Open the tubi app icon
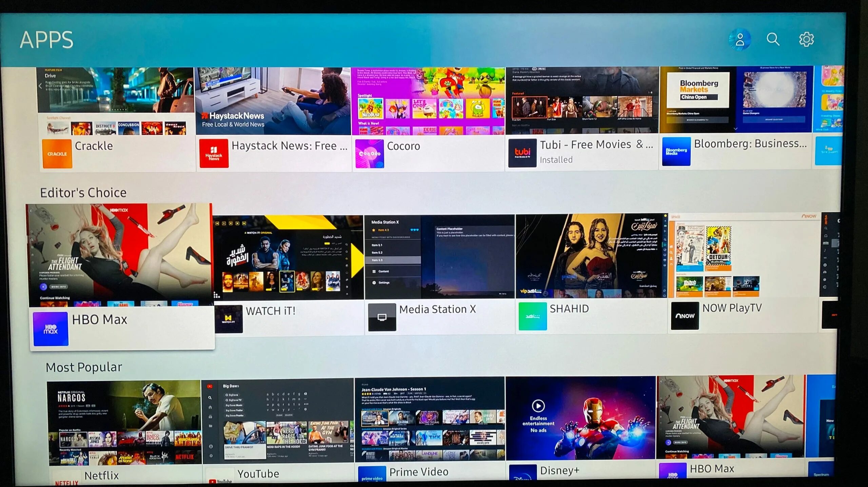This screenshot has width=868, height=487. point(522,153)
